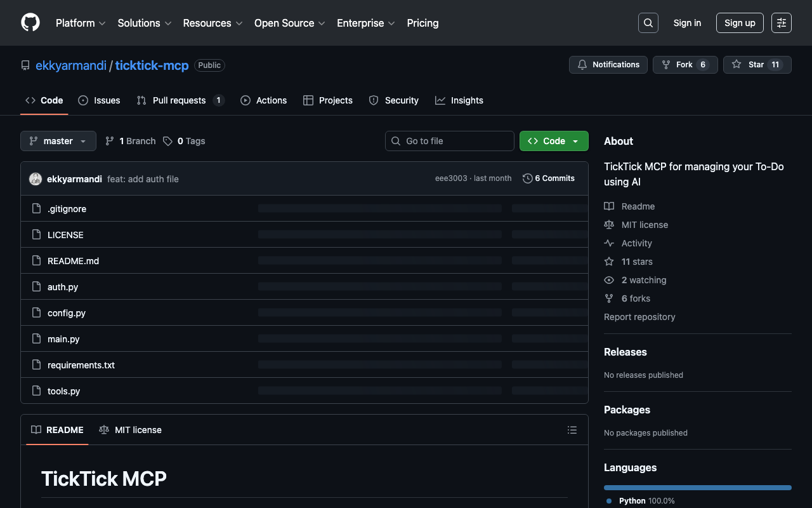Open the Pull requests tab
812x508 pixels.
pyautogui.click(x=180, y=100)
